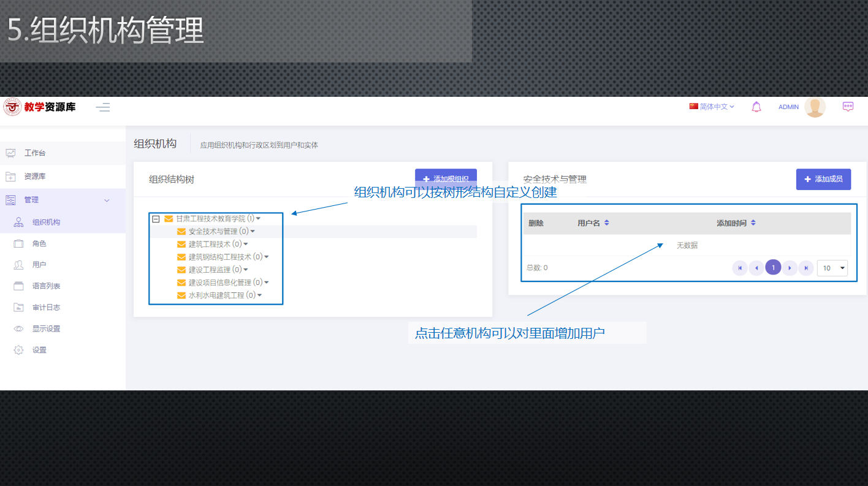Click the 组织结构树 panel title

172,180
